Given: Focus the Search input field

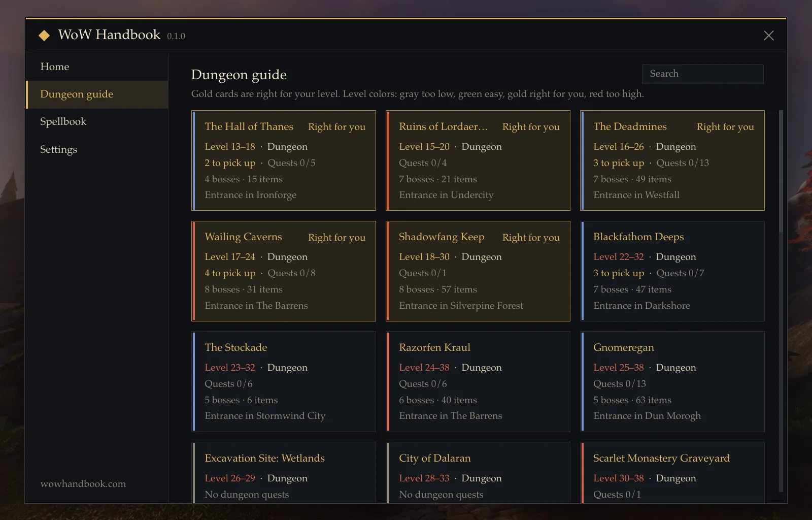Looking at the screenshot, I should [x=702, y=74].
